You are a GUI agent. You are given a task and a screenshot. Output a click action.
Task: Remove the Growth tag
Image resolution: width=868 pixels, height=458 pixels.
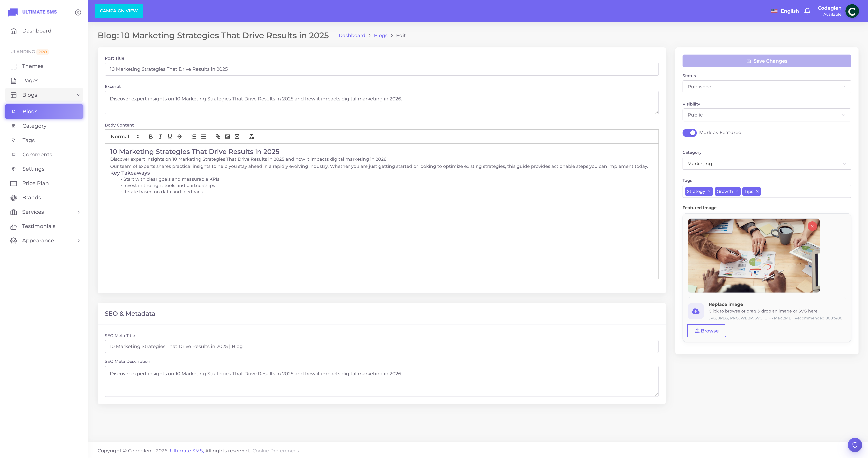pos(737,192)
